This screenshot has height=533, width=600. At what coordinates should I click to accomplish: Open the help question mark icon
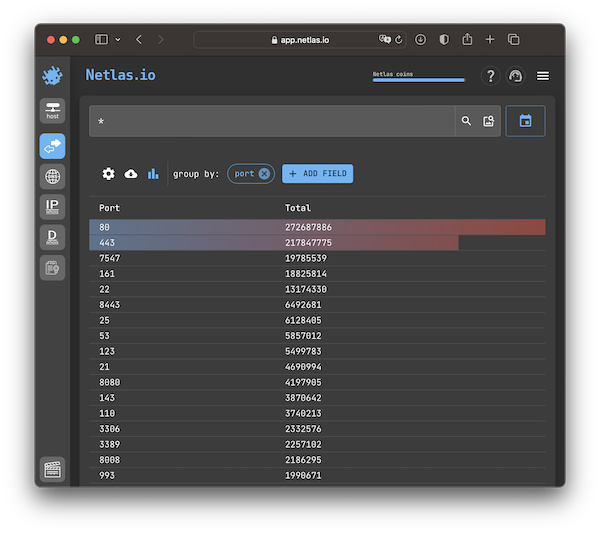(490, 76)
